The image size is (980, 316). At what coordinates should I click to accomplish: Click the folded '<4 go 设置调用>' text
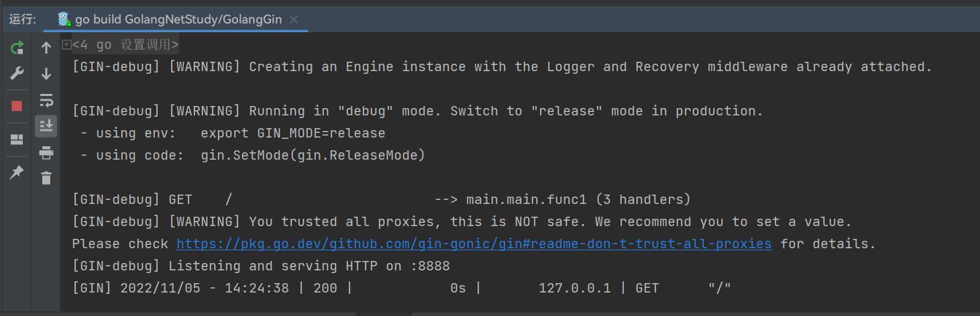(125, 45)
